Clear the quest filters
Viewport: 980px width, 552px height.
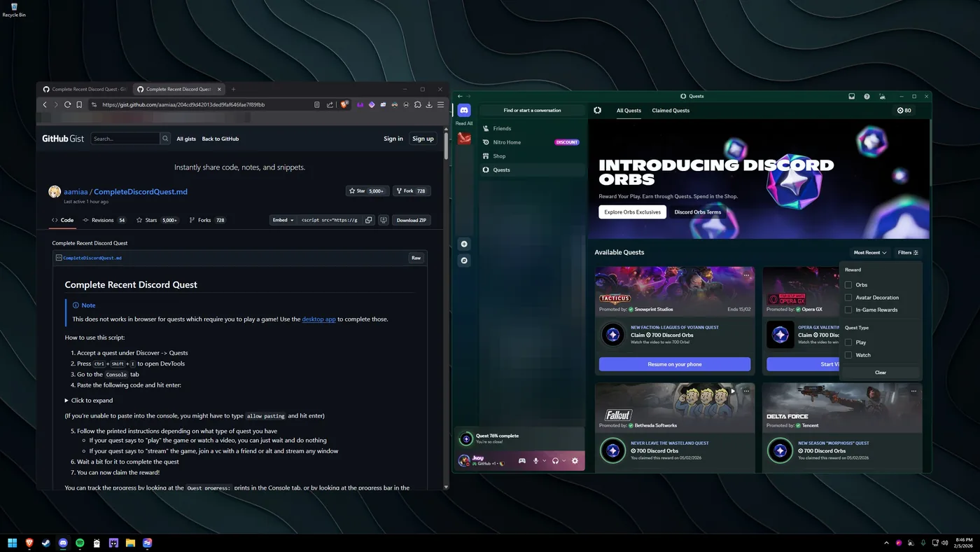[x=881, y=373]
